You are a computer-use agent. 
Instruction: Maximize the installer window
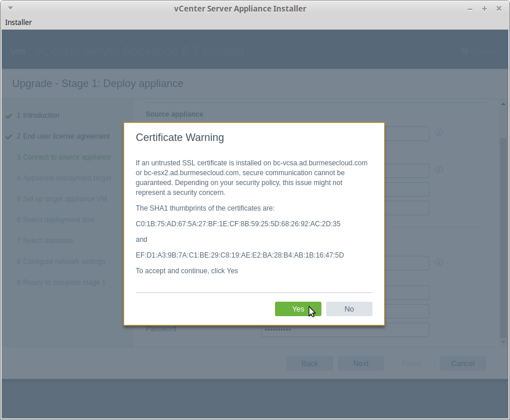coord(484,9)
